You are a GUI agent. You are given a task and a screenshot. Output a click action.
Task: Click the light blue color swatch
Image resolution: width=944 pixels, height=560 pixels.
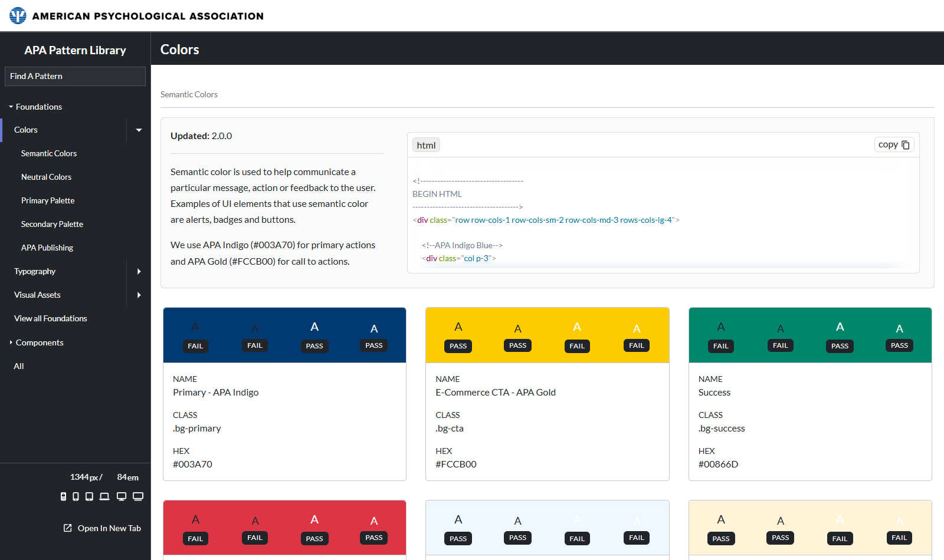[x=548, y=528]
